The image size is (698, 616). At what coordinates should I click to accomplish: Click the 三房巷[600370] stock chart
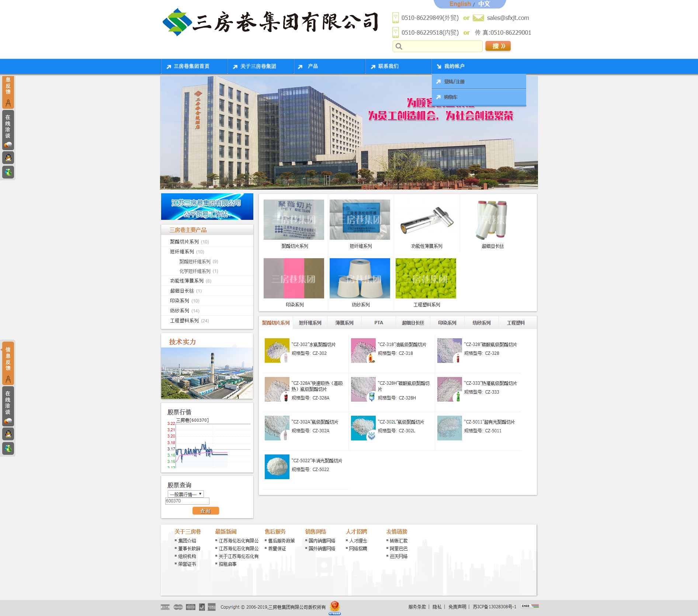point(209,443)
